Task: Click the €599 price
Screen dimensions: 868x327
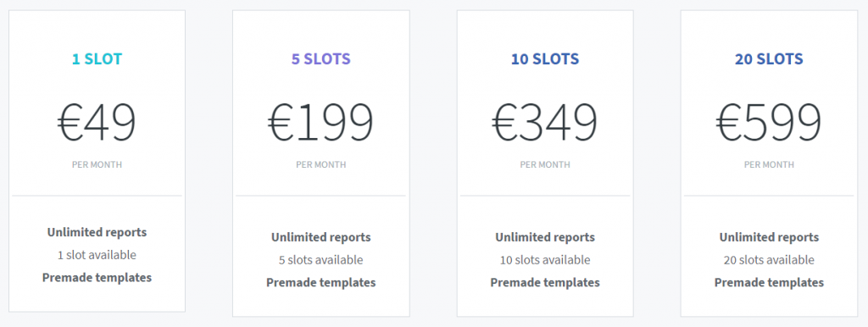Action: (x=769, y=123)
